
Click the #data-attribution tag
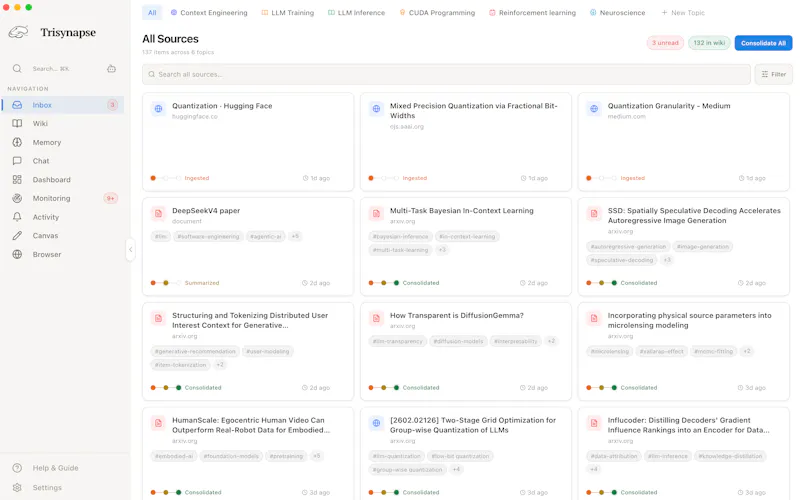614,456
